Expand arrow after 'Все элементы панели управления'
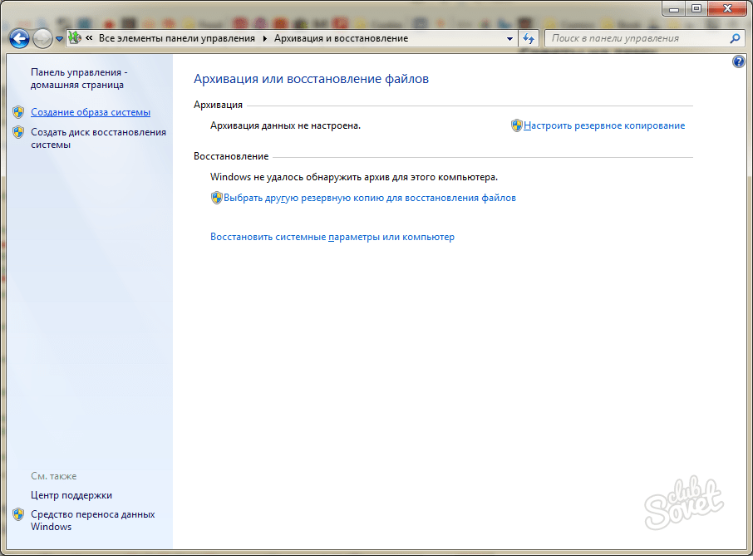This screenshot has width=753, height=560. [x=264, y=38]
